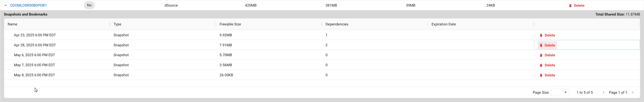This screenshot has width=644, height=102.
Task: Open the Page Size dropdown
Action: [560, 92]
